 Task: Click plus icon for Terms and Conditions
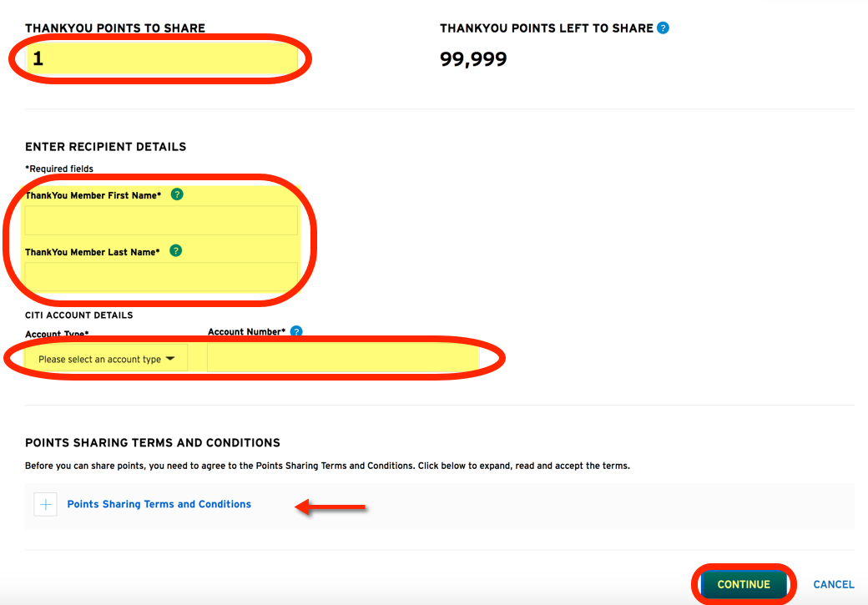(x=46, y=504)
